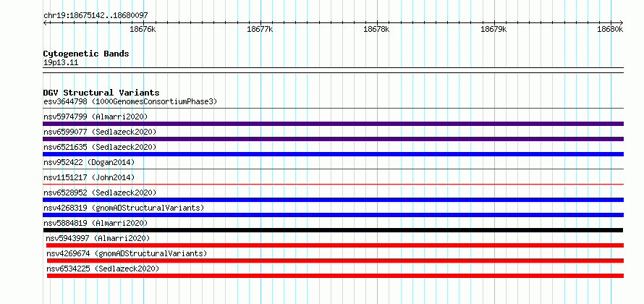Screen dimensions: 644x304
Task: Open variant nsv6599077 (Sedlazeck2020) label
Action: [x=100, y=132]
